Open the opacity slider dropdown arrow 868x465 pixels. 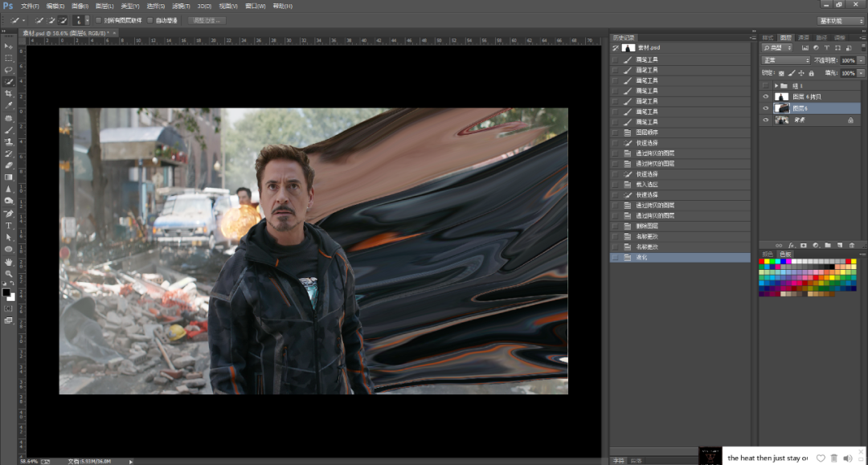point(861,60)
